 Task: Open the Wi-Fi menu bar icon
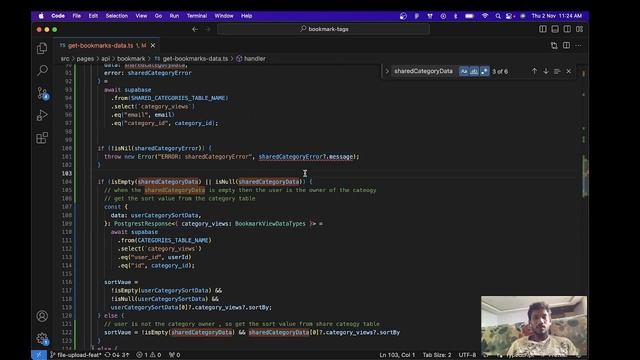[485, 16]
